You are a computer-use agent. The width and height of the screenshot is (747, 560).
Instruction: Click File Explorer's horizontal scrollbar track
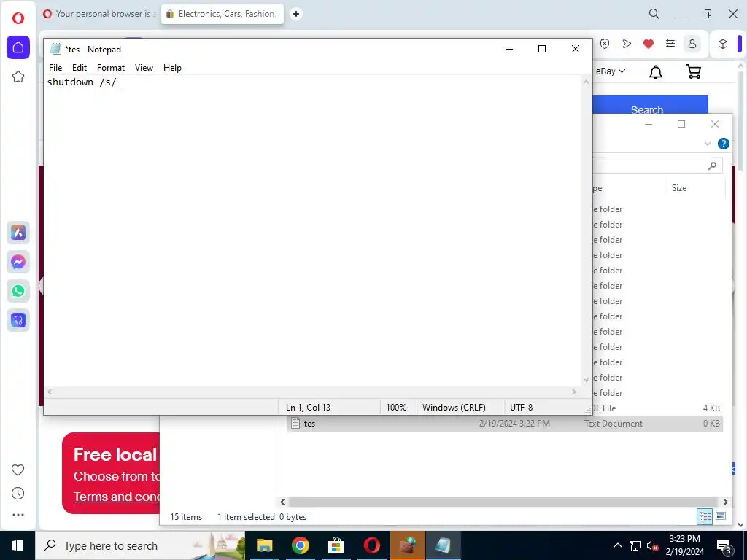pos(503,502)
